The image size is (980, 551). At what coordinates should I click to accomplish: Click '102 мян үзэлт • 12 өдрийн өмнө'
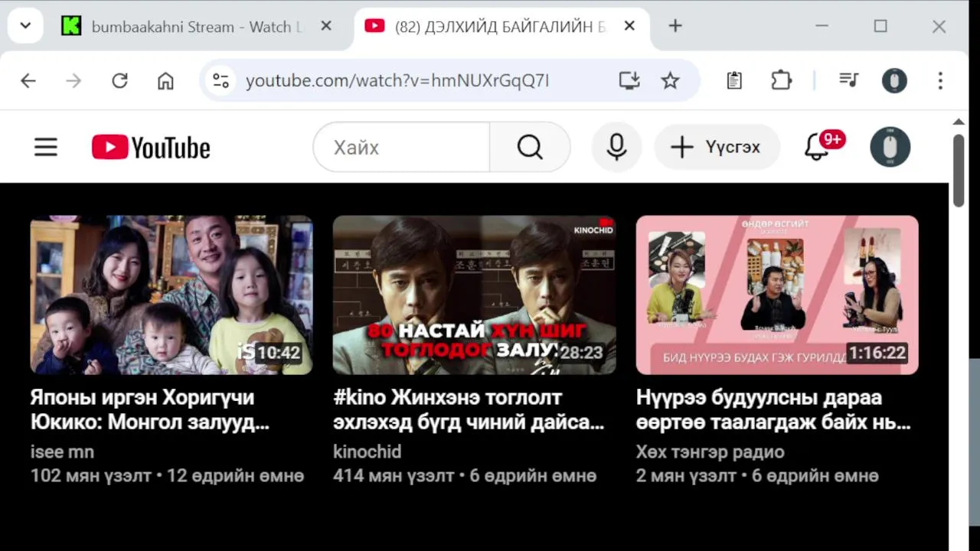(167, 476)
